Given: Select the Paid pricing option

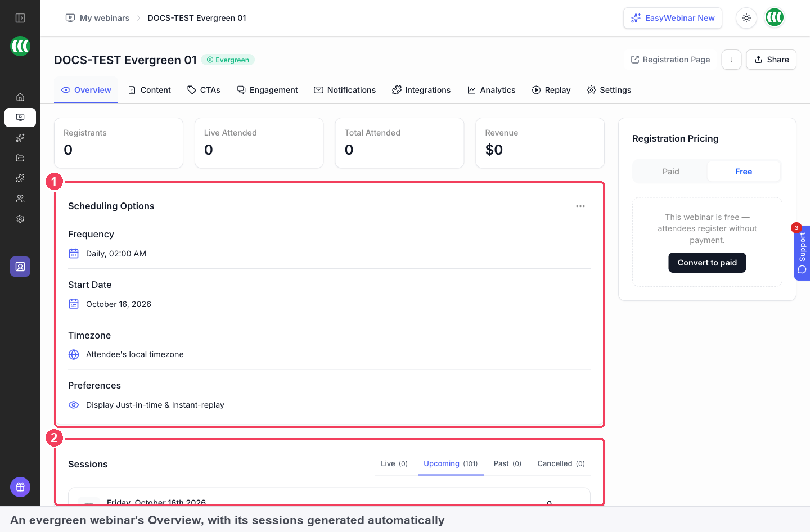Looking at the screenshot, I should click(670, 172).
